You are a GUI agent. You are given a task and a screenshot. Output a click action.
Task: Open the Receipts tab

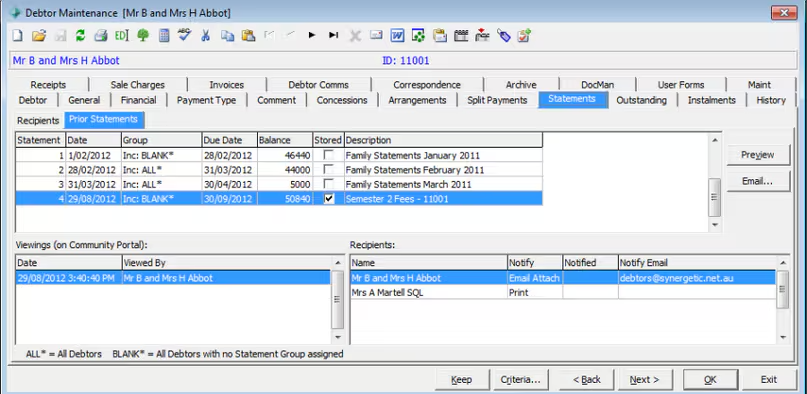pyautogui.click(x=48, y=85)
